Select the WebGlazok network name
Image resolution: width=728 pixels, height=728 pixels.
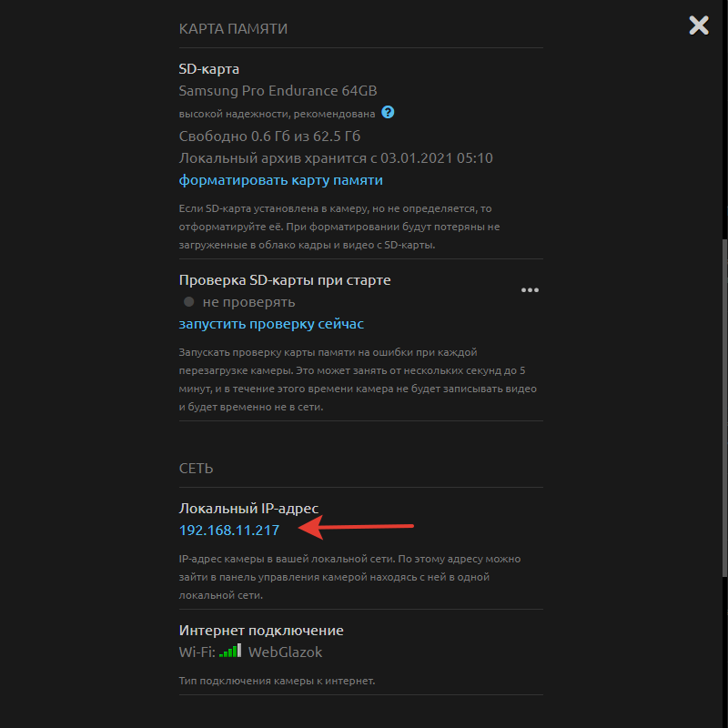(286, 652)
